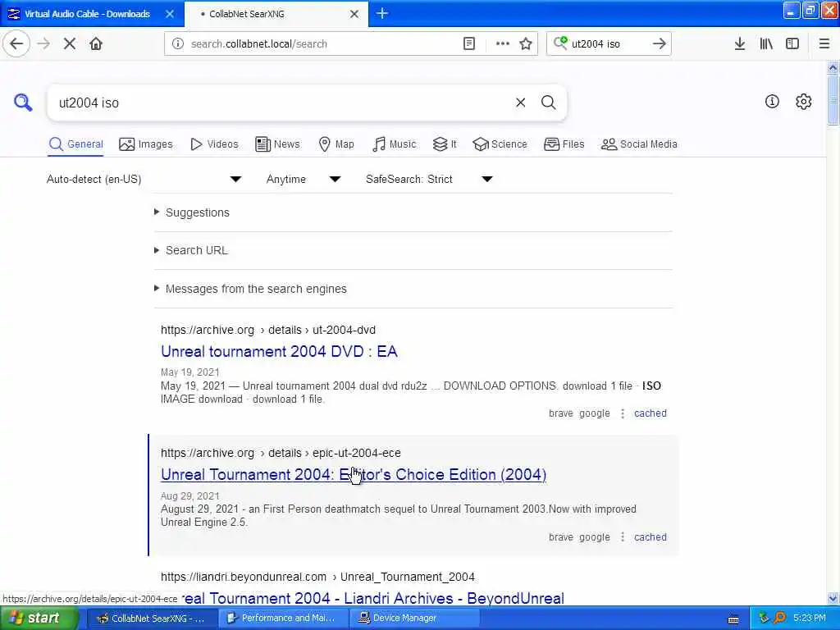Open options dots for Unreal tournament 2004 DVD result

[x=622, y=413]
